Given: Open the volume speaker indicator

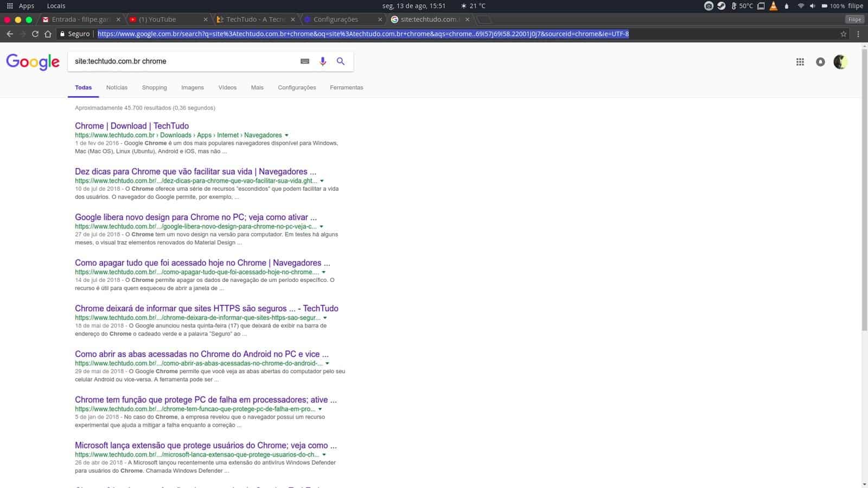Looking at the screenshot, I should click(x=812, y=6).
